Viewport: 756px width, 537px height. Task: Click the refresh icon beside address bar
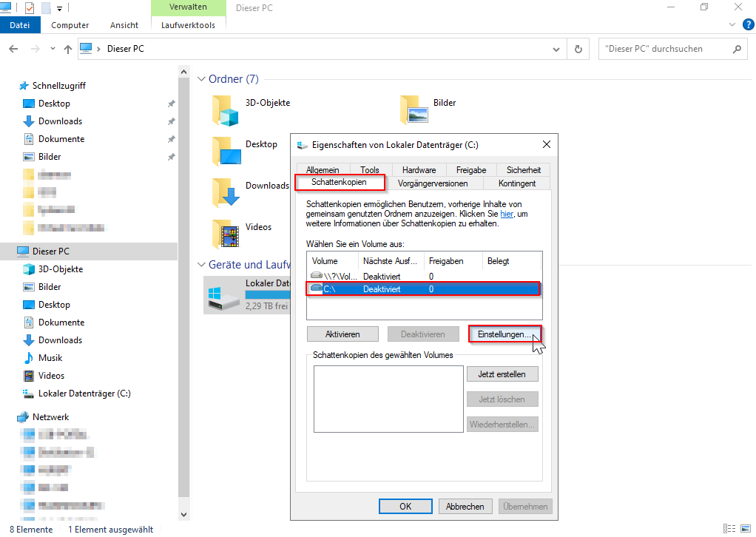(579, 49)
